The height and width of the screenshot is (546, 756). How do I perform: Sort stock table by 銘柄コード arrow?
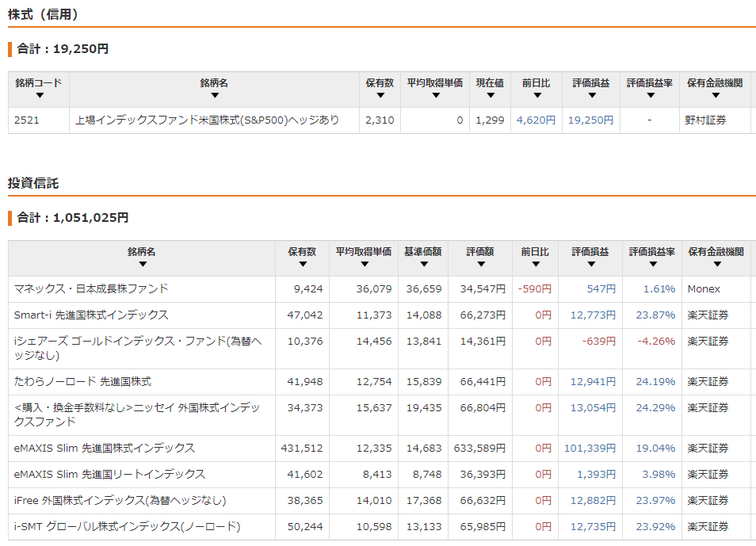point(40,96)
